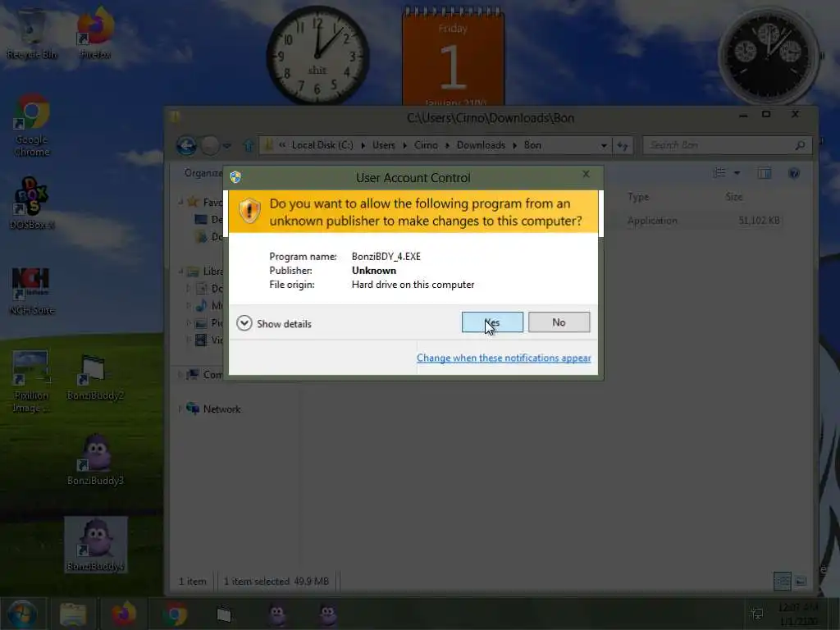Click 51,102 KB size cell

coord(759,221)
